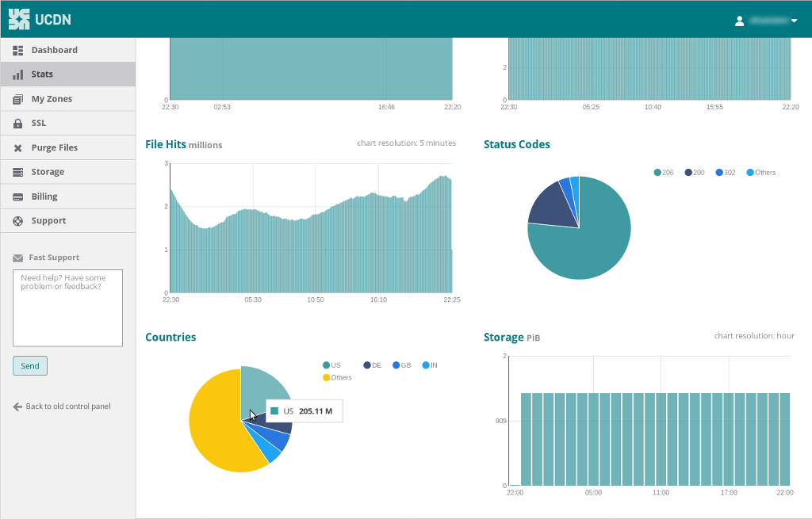Open the My Zones menu item

(52, 99)
